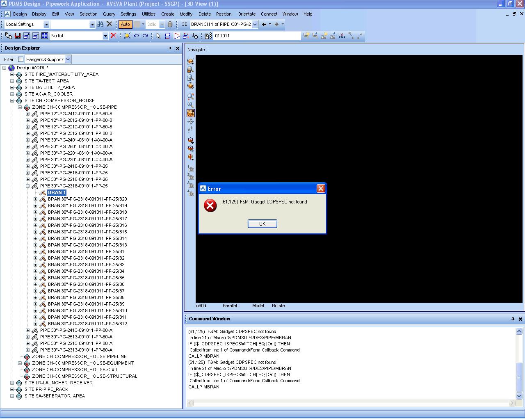Click the undo arrow icon
Screen dimensions: 525x420
pyautogui.click(x=136, y=36)
